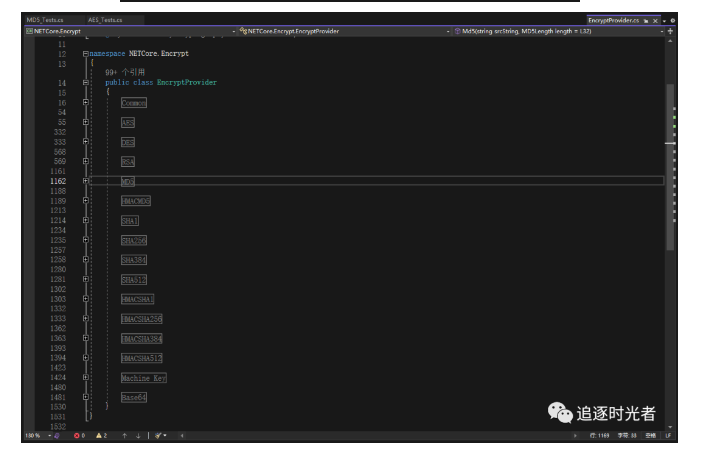Click line number 1162 in the gutter
Viewport: 706px width, 457px height.
(58, 181)
